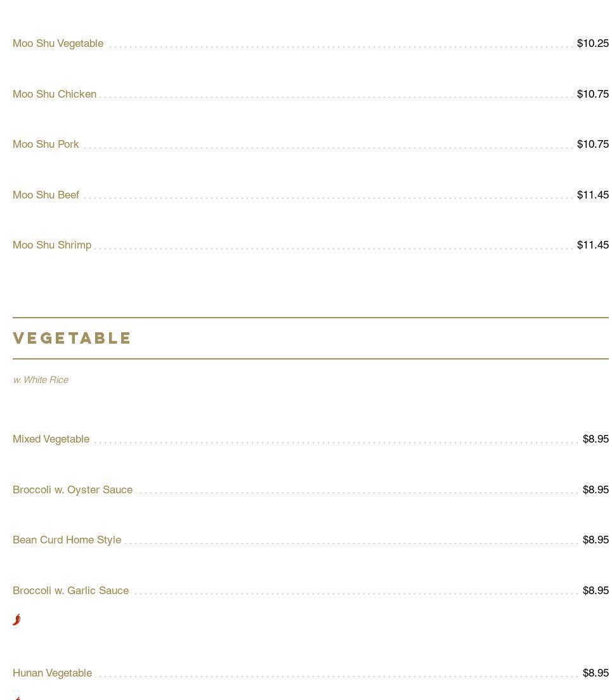Click the Moo Shu Beef $11.45 price
This screenshot has height=700, width=612.
click(592, 195)
